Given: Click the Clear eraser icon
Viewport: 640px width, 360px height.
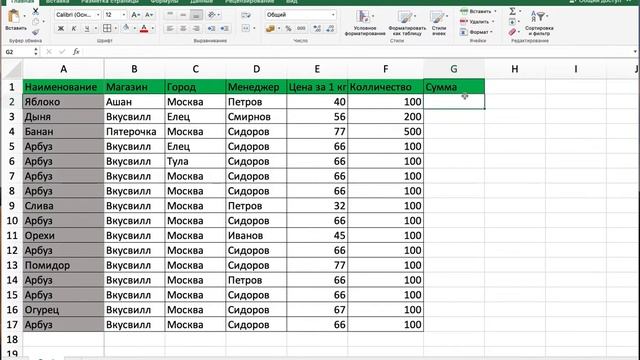Looking at the screenshot, I should pyautogui.click(x=512, y=32).
